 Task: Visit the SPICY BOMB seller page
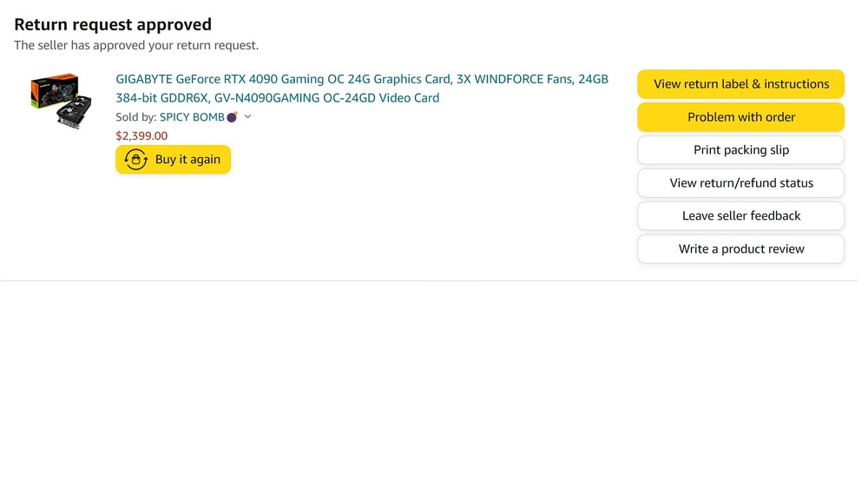[x=192, y=117]
